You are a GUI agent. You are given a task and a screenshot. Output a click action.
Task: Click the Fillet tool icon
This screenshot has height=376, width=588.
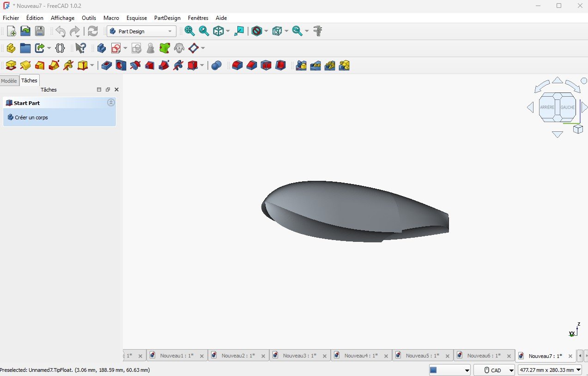pos(237,66)
